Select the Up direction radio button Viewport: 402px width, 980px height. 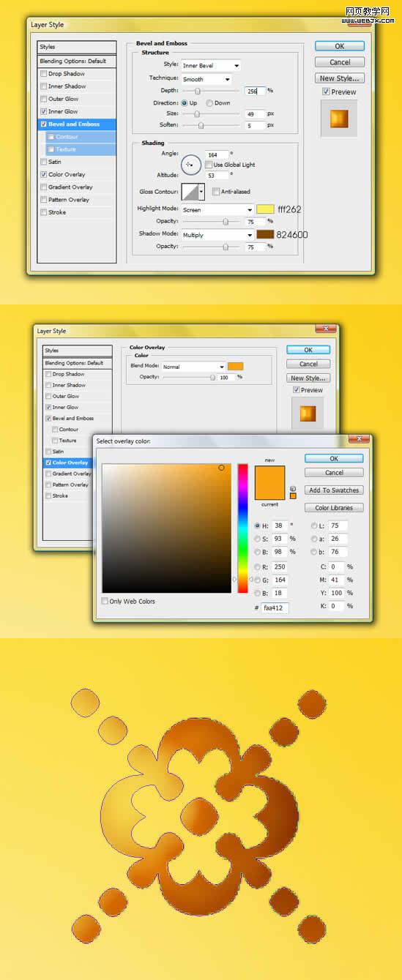(x=184, y=103)
